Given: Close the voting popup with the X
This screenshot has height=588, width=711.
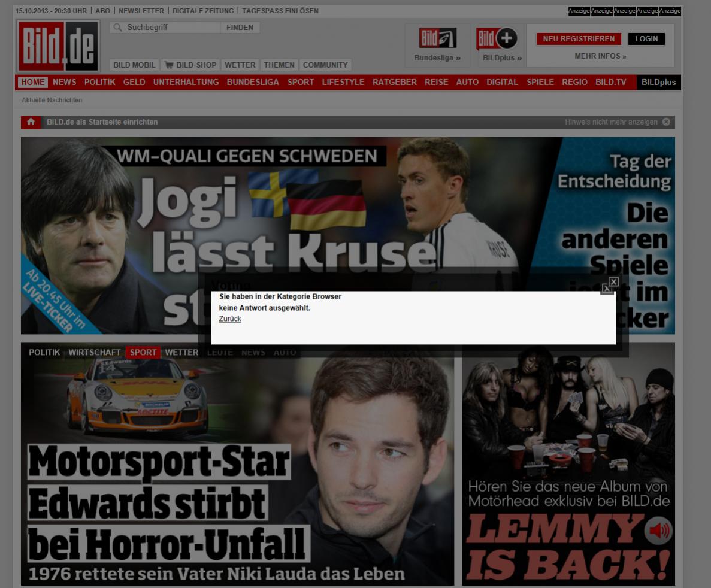Looking at the screenshot, I should [x=613, y=282].
